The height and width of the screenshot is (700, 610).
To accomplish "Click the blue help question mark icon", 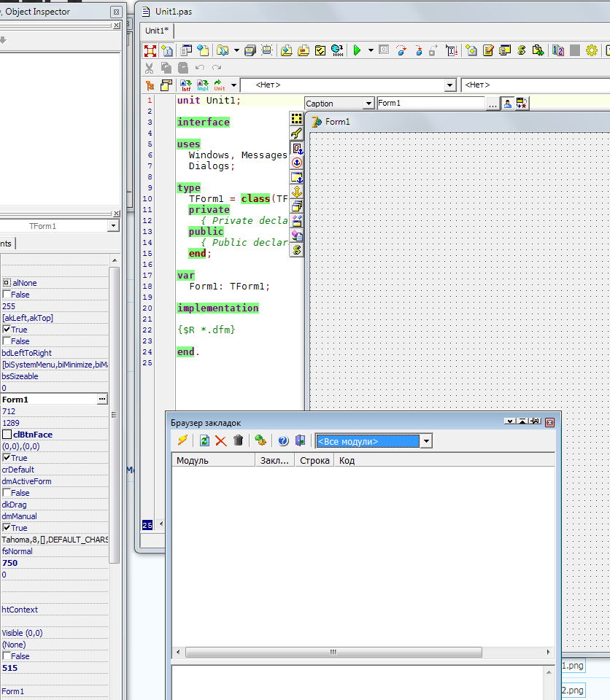I will tap(283, 440).
